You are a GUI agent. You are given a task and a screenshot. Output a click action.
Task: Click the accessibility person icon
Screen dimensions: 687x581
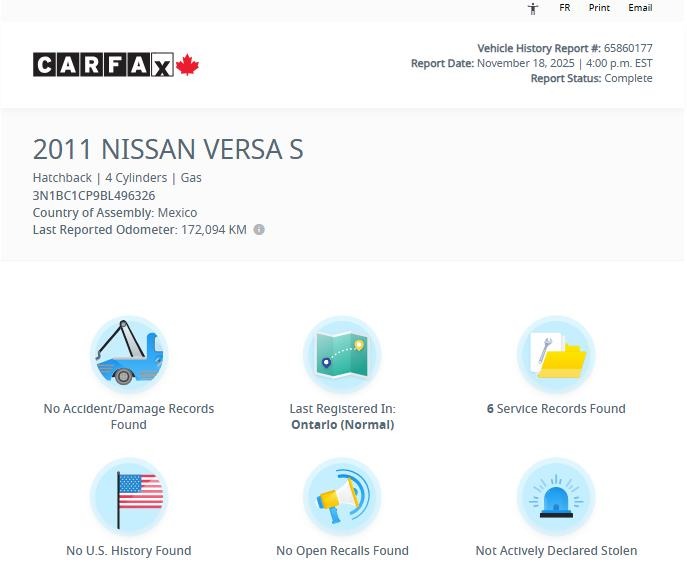(533, 8)
